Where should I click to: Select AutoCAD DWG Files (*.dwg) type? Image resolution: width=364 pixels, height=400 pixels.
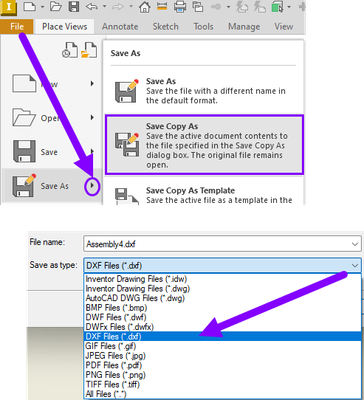coord(223,298)
